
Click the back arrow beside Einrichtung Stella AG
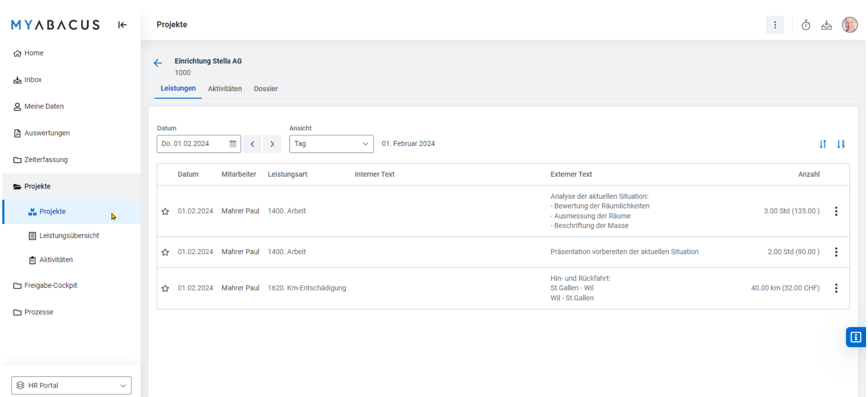coord(158,63)
